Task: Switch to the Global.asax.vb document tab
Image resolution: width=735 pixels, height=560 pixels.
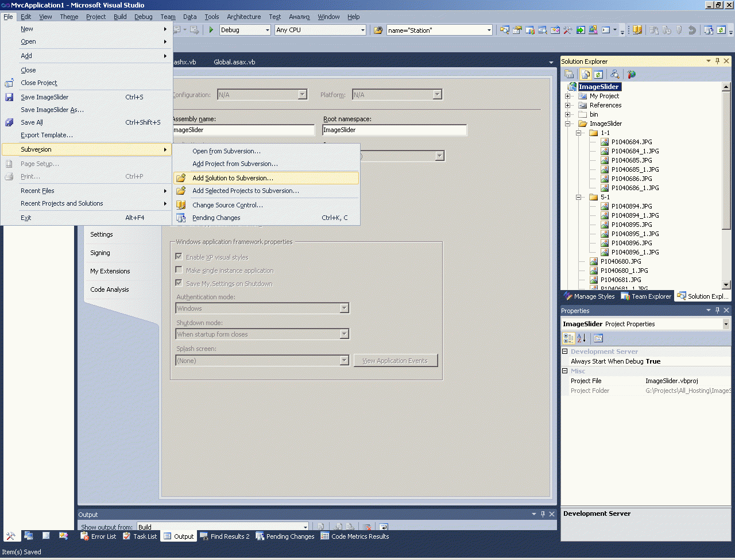Action: pos(234,62)
